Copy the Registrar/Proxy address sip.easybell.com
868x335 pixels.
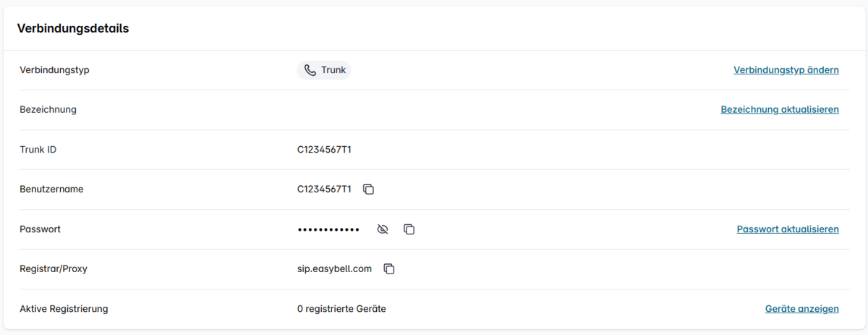pyautogui.click(x=388, y=269)
